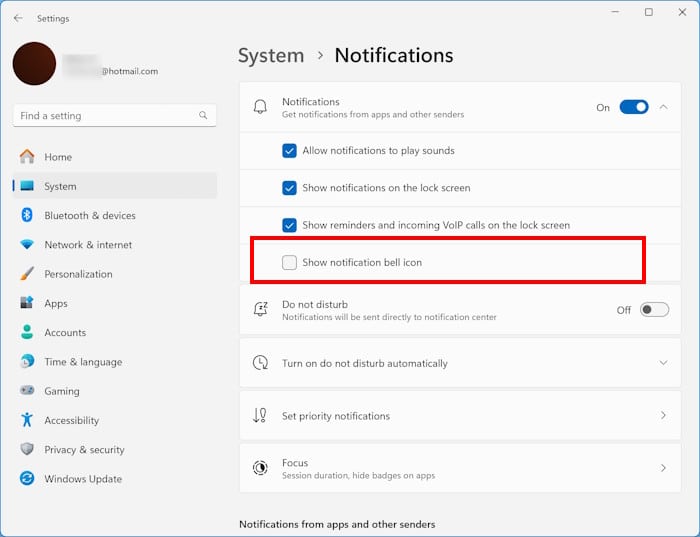Open Time & language settings page
700x537 pixels.
click(83, 362)
